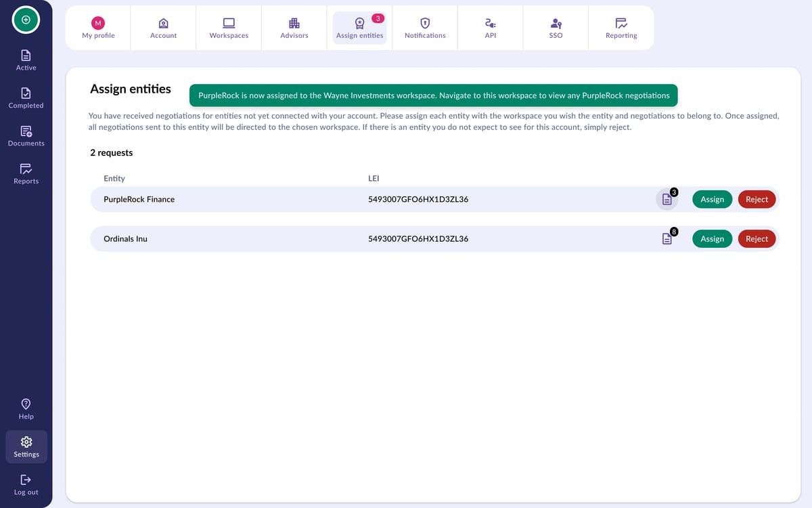
Task: Reject the Ordinals Inu entity request
Action: click(757, 238)
